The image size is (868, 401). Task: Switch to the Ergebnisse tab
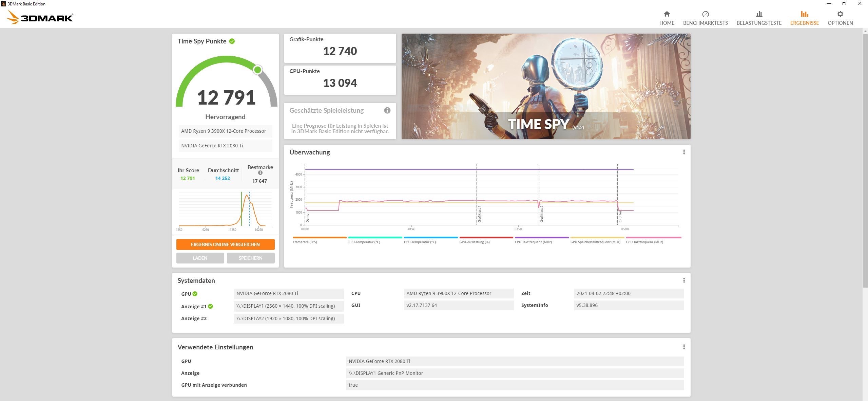coord(804,18)
